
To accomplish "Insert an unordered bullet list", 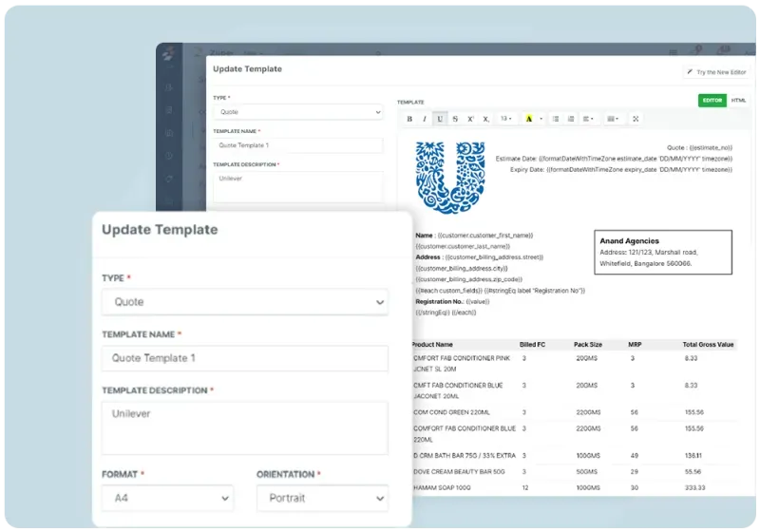I will 556,119.
